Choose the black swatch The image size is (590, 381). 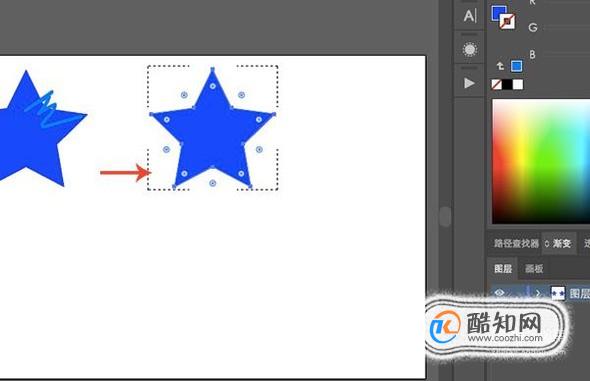coord(507,85)
